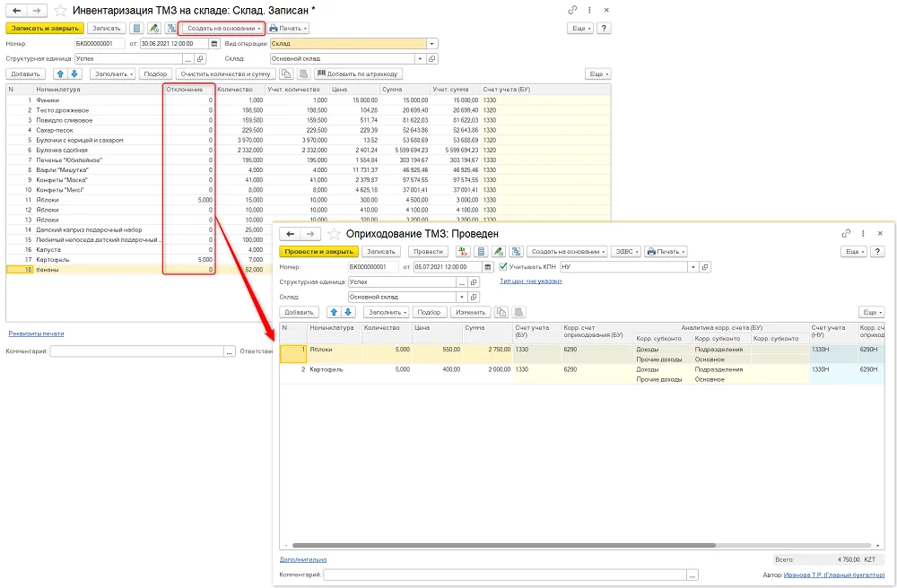Screen dimensions: 897x588
Task: Move row up in Инвентаризация table toolbar
Action: 60,73
